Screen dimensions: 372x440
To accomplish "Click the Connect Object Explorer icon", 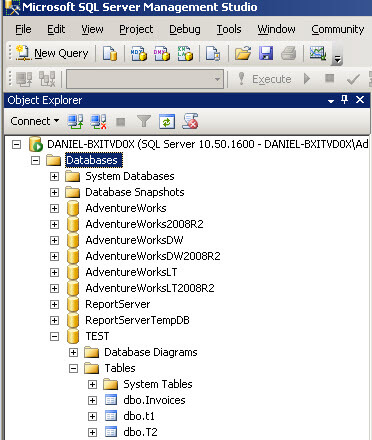I will (76, 121).
